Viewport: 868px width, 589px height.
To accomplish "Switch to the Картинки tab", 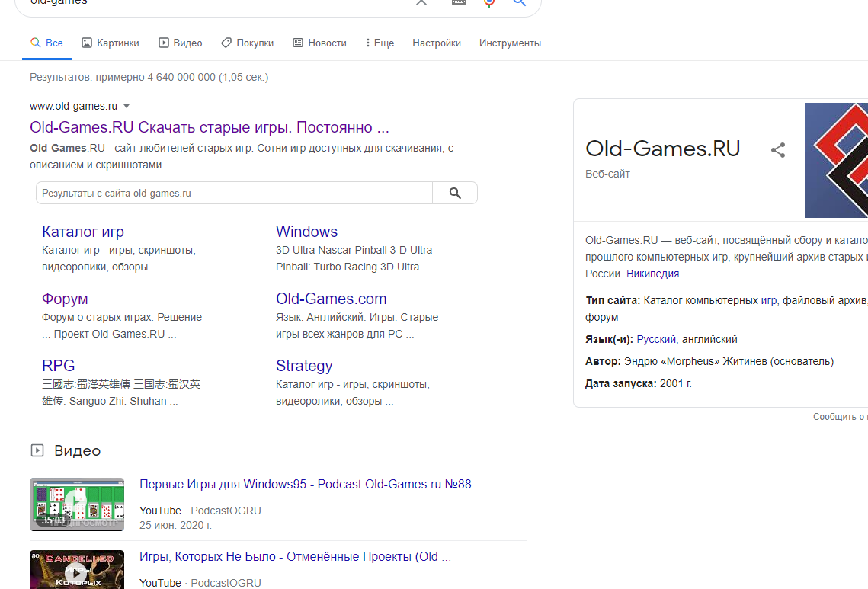I will [x=111, y=43].
